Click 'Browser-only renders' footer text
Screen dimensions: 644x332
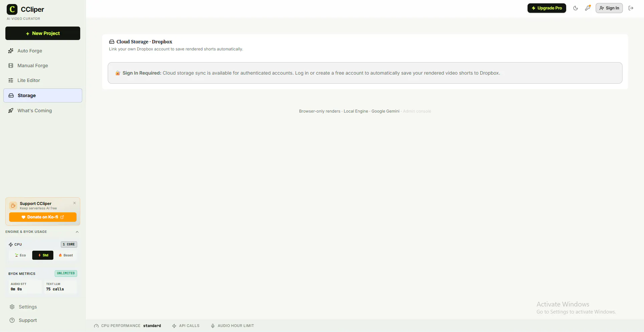pos(319,111)
